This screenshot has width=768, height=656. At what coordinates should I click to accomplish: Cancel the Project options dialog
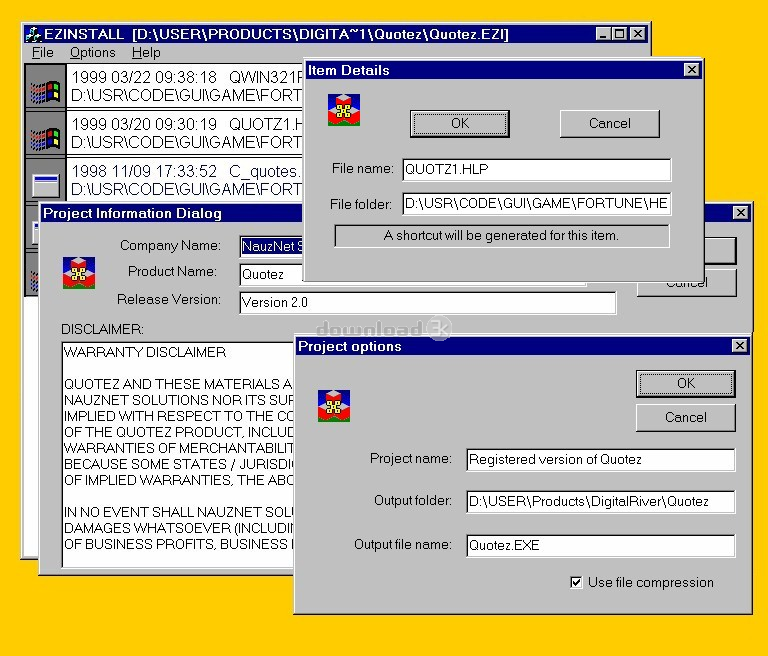[x=685, y=417]
